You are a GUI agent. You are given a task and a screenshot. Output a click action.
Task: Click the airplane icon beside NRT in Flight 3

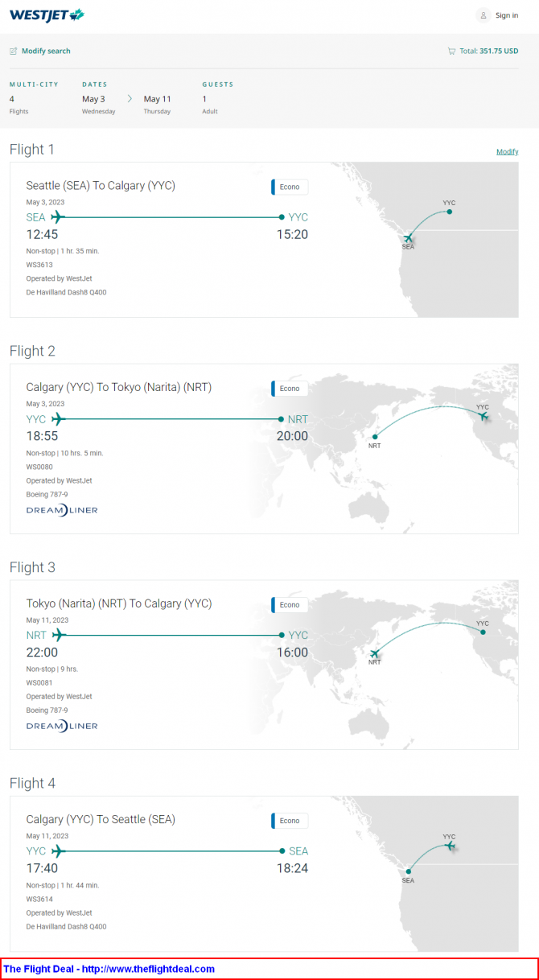click(x=57, y=635)
